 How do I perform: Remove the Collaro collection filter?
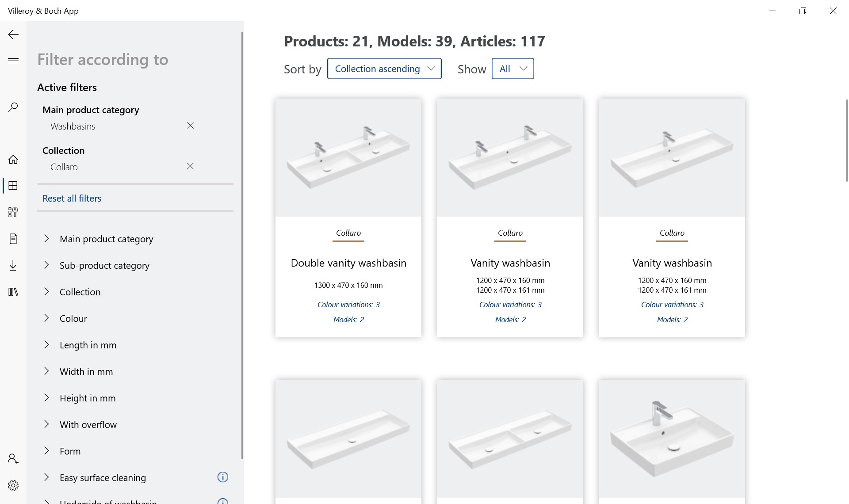click(x=190, y=166)
